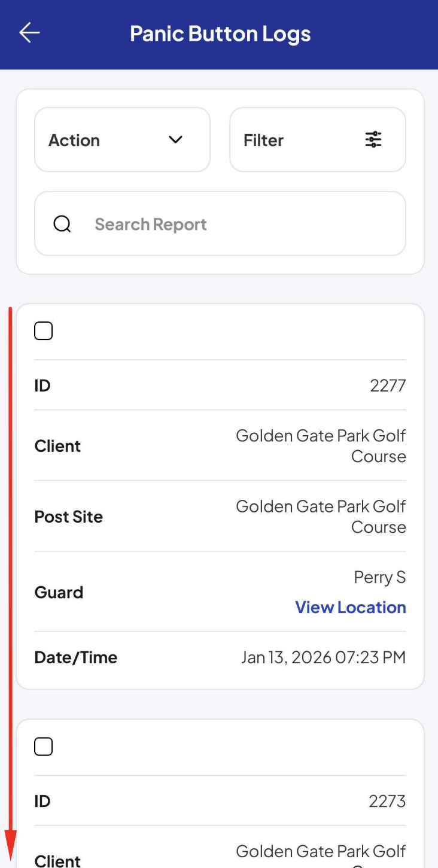438x868 pixels.
Task: Click the filter sliders icon
Action: click(x=373, y=139)
